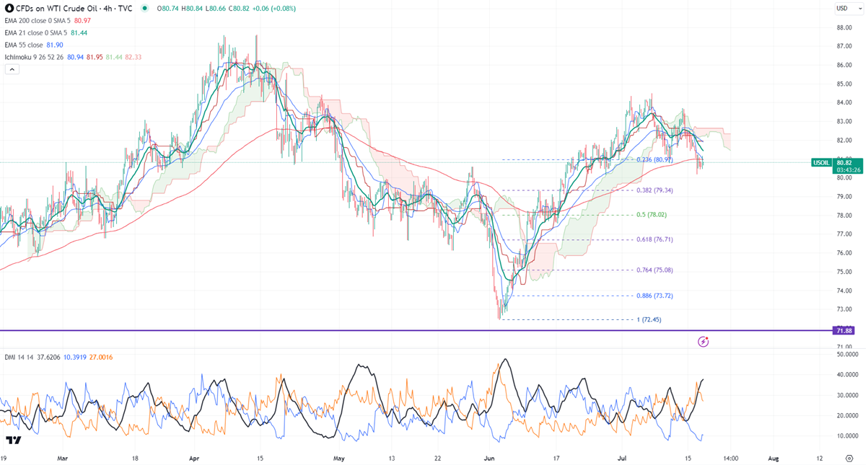Click the 0.618 (76.71) Fibonacci level label
The height and width of the screenshot is (465, 868).
[x=655, y=239]
